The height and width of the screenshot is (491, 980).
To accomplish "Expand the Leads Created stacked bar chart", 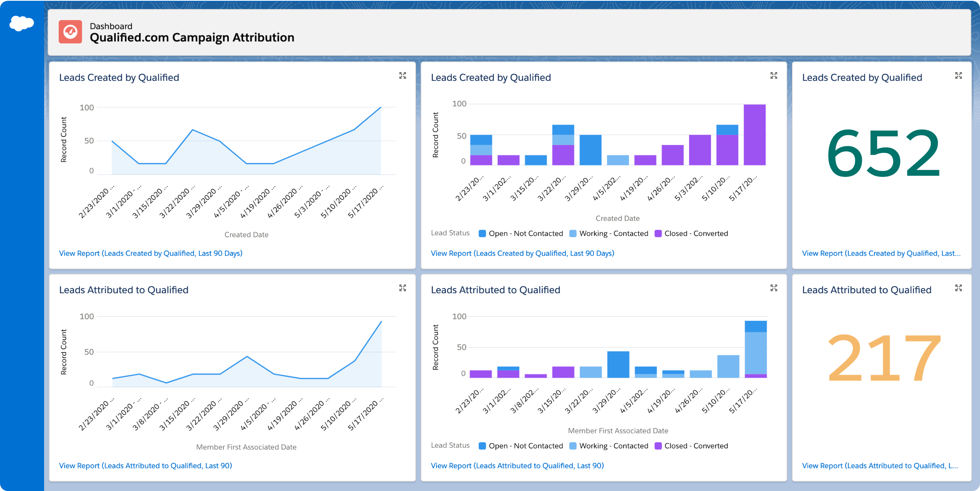I will tap(774, 76).
